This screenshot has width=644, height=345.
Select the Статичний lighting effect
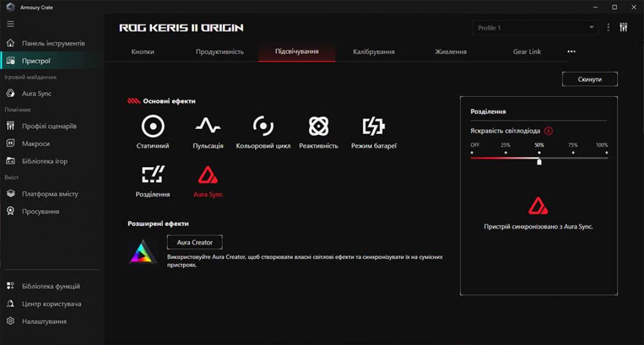click(152, 126)
